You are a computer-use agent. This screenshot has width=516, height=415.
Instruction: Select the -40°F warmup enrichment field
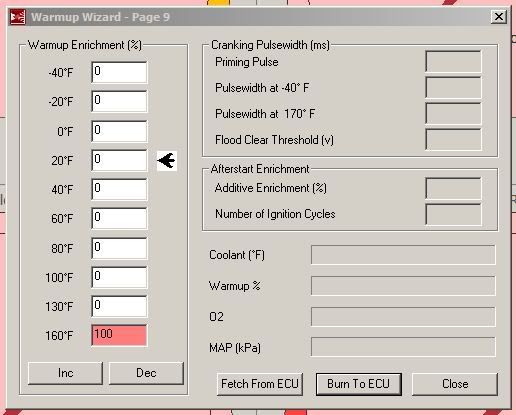[119, 72]
